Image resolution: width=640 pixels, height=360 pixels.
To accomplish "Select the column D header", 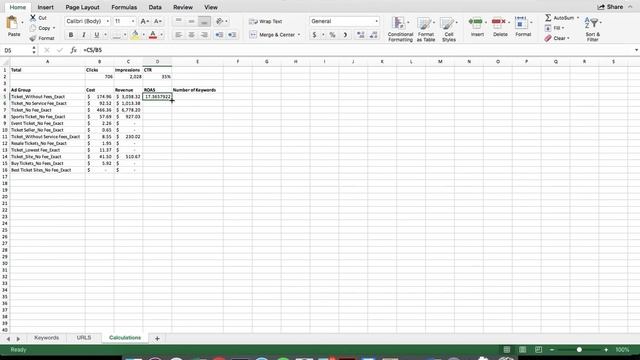I will click(157, 62).
